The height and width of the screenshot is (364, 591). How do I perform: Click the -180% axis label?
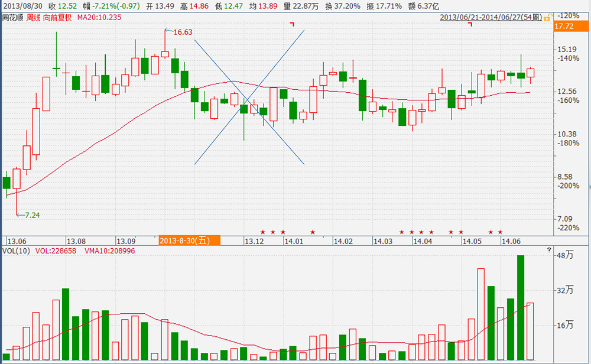coord(569,143)
